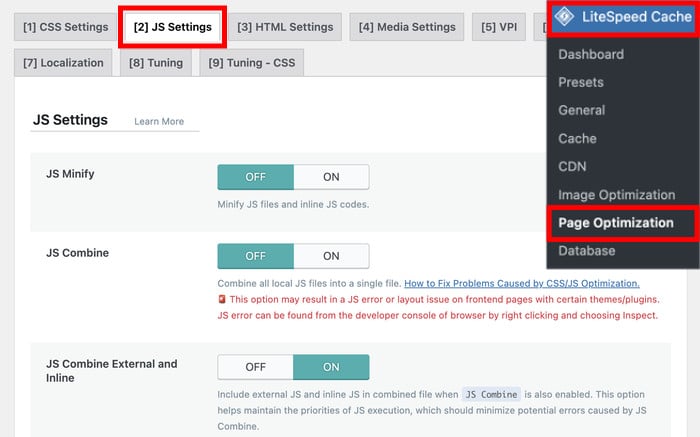Open the LiteSpeed Cache menu header
This screenshot has height=437, width=700.
(x=623, y=17)
